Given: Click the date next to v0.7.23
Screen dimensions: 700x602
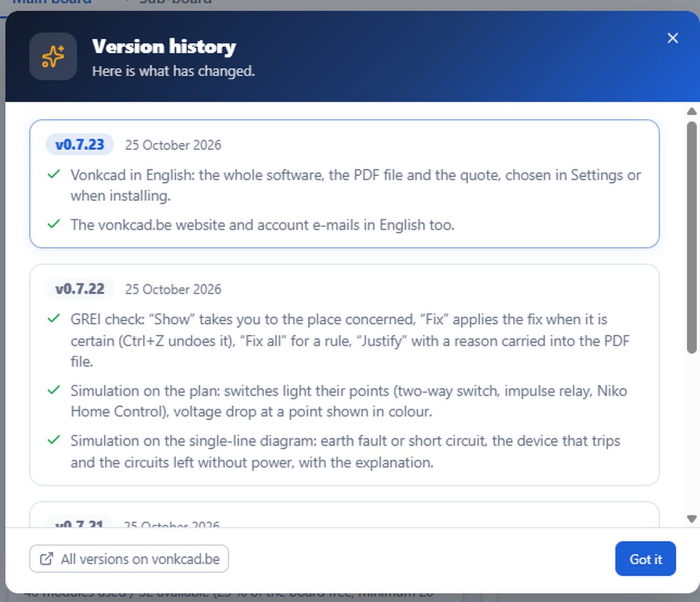Looking at the screenshot, I should click(x=173, y=145).
